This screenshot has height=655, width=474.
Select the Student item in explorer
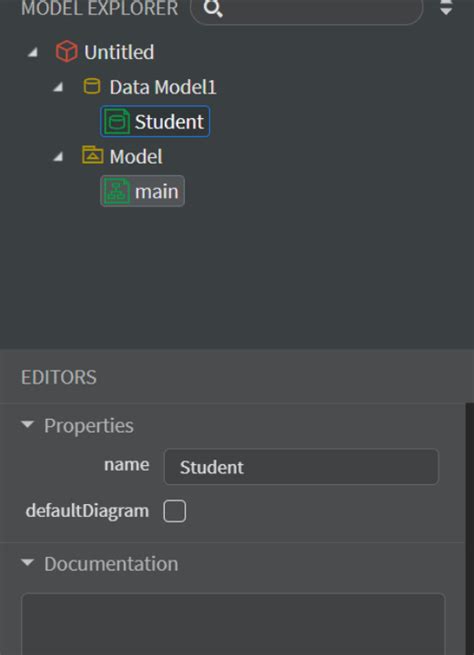click(155, 122)
